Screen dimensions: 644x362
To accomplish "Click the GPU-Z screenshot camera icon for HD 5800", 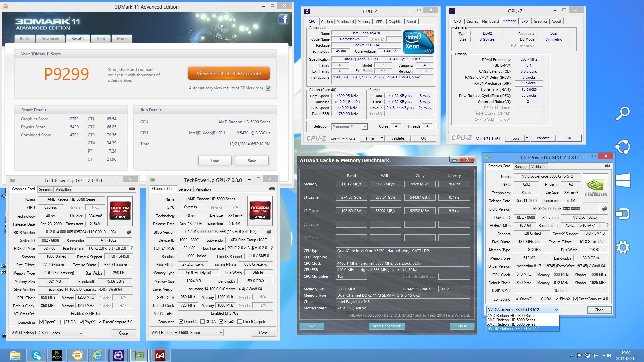I will (132, 189).
